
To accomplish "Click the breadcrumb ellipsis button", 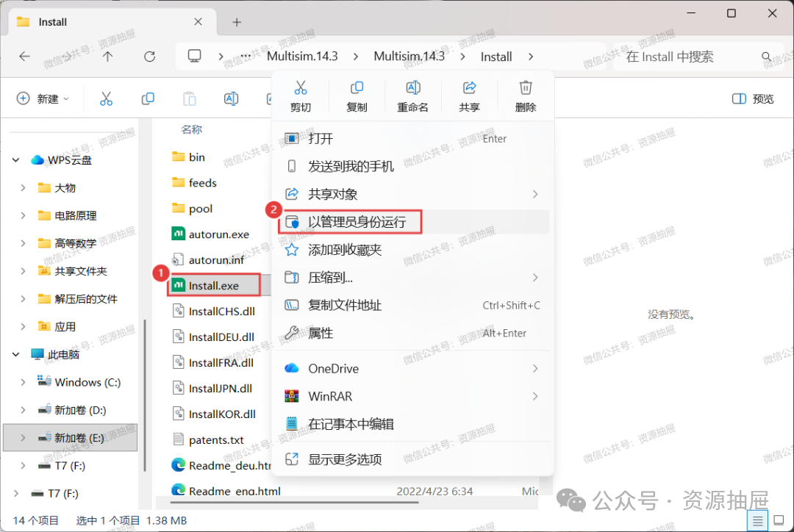I will (246, 56).
